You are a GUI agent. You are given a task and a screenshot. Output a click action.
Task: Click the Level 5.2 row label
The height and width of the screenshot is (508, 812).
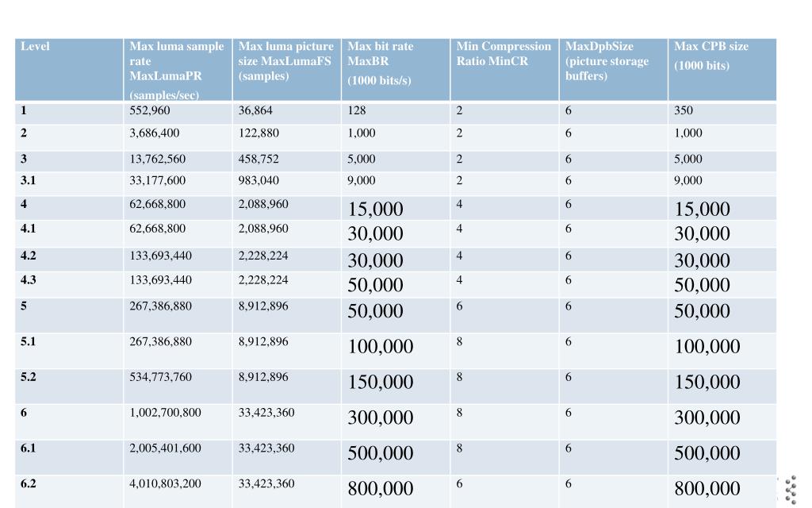point(28,377)
